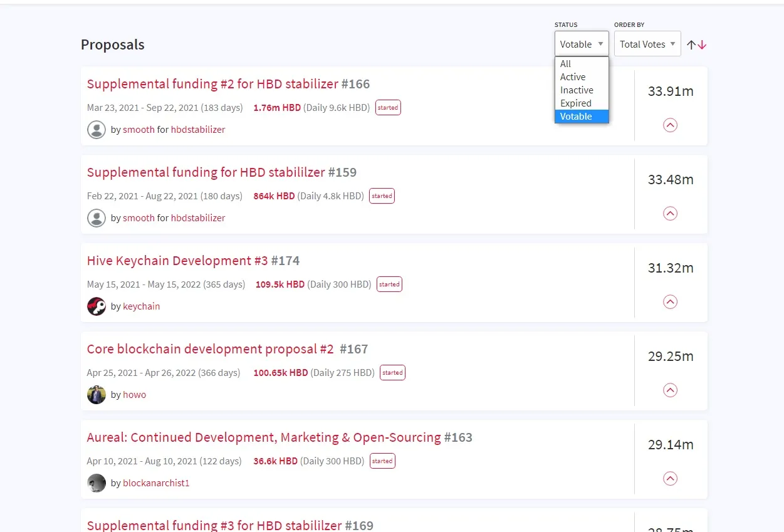The height and width of the screenshot is (532, 784).
Task: Open the Status dropdown showing Votable
Action: point(582,44)
